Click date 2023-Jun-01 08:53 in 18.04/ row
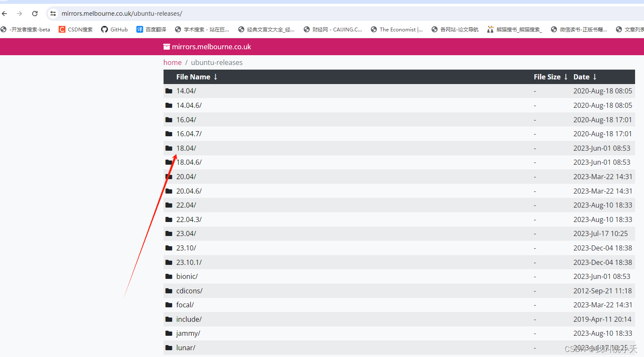This screenshot has height=357, width=644. coord(602,148)
